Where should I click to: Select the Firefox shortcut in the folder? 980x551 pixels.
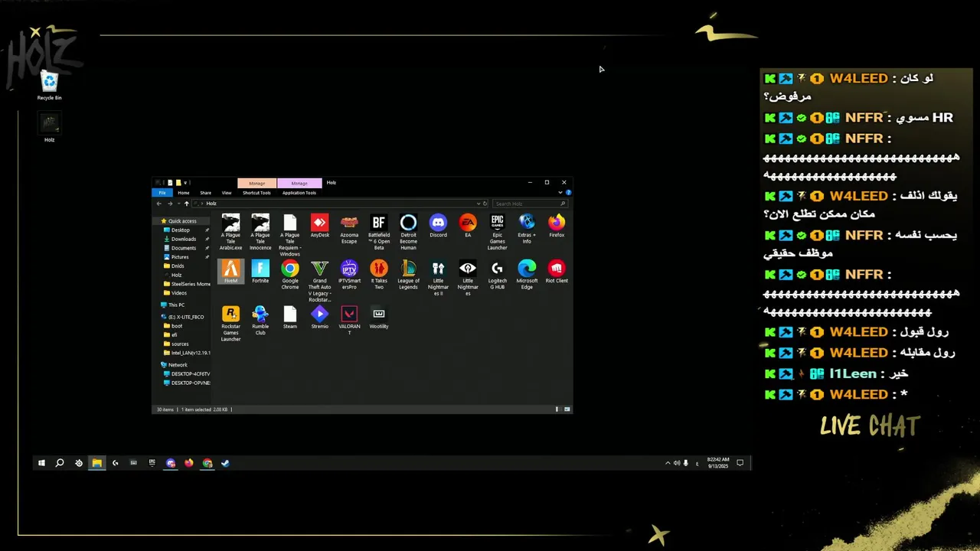[x=557, y=227]
